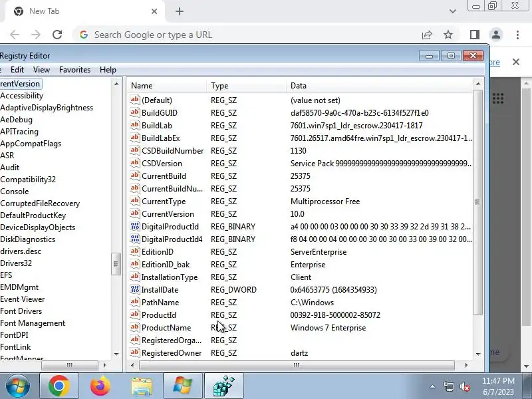The width and height of the screenshot is (532, 399).
Task: Click the CurrentVersion value icon
Action: coord(135,213)
